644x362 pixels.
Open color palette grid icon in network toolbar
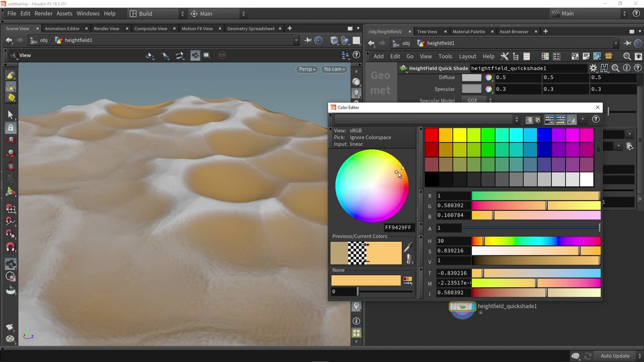coord(545,56)
